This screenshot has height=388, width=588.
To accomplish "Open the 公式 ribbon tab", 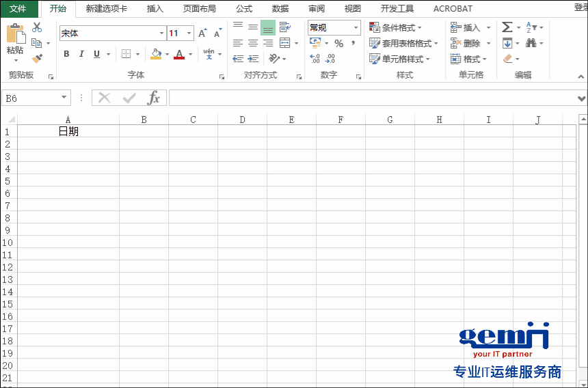I will point(244,9).
